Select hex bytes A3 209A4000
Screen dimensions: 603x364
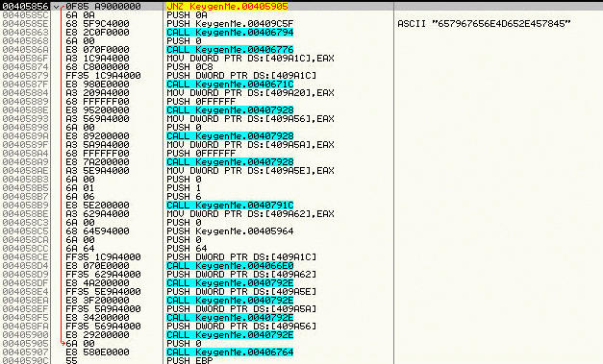pyautogui.click(x=97, y=93)
